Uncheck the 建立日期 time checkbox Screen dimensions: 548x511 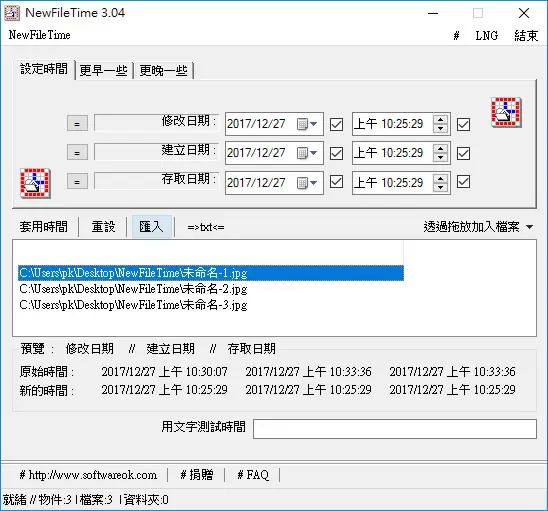click(463, 153)
